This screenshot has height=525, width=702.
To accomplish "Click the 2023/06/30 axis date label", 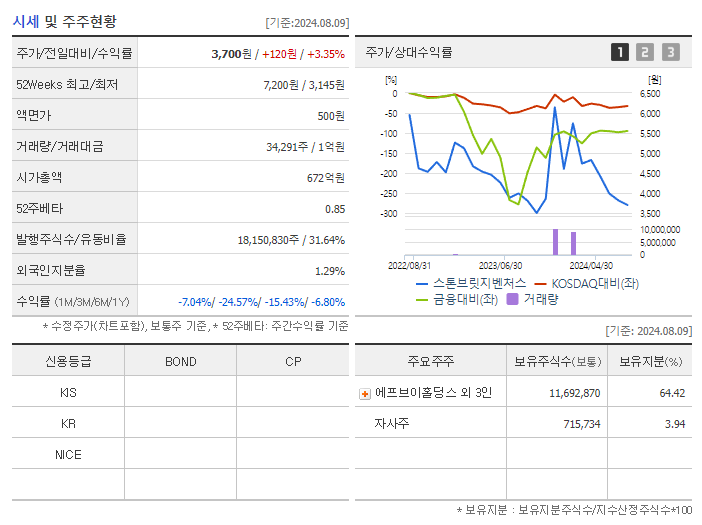I will point(500,265).
